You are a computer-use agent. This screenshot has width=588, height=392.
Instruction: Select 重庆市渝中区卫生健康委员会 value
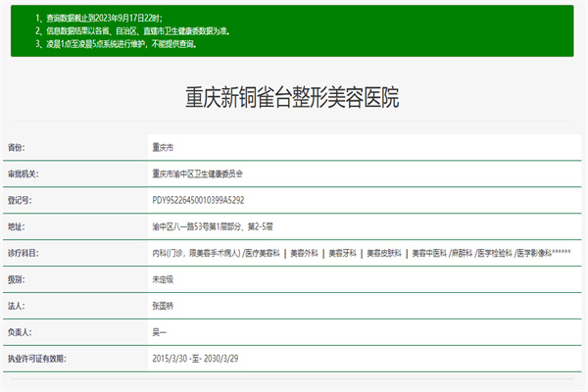click(198, 174)
